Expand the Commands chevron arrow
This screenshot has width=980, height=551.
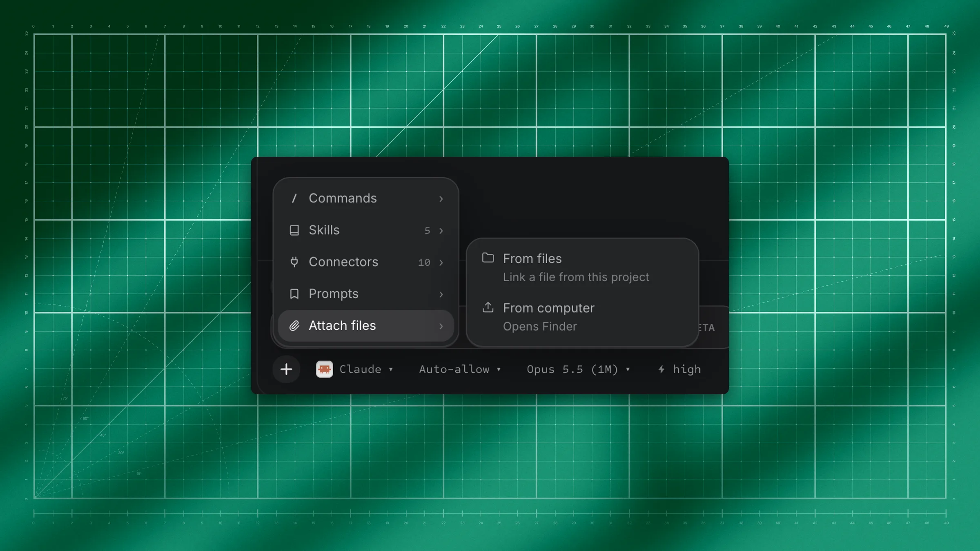tap(441, 199)
